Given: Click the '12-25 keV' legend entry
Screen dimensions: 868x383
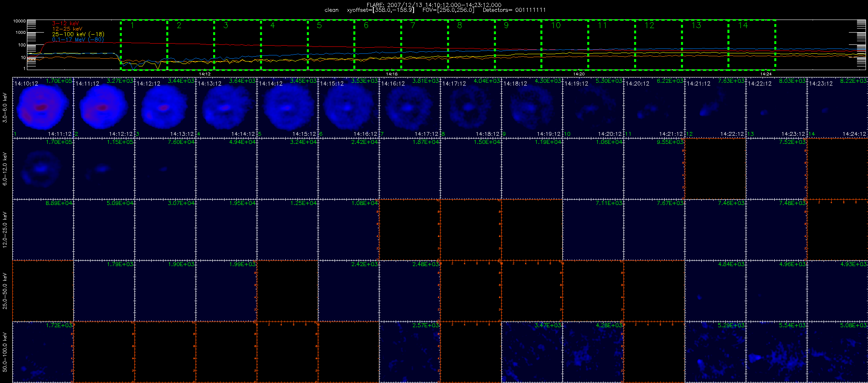Looking at the screenshot, I should coord(67,29).
